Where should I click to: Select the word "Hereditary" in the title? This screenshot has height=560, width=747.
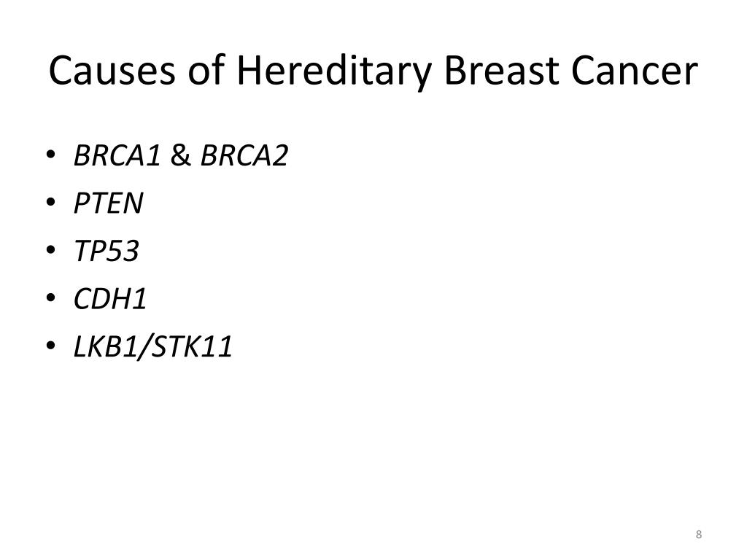pos(334,72)
